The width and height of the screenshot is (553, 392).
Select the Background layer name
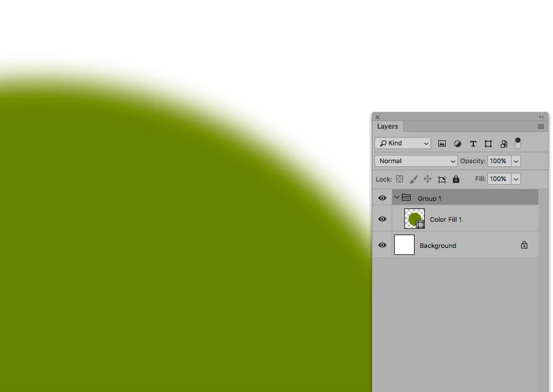click(438, 245)
